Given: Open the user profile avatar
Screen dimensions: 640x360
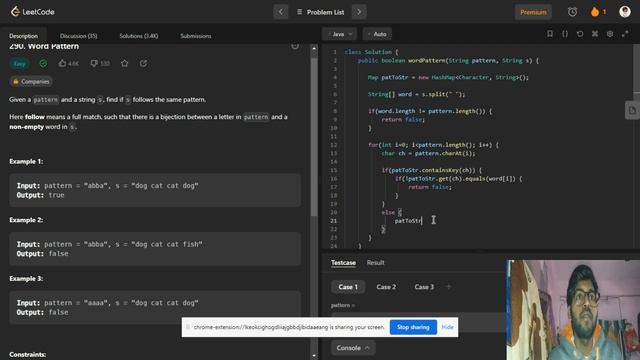Looking at the screenshot, I should 624,12.
